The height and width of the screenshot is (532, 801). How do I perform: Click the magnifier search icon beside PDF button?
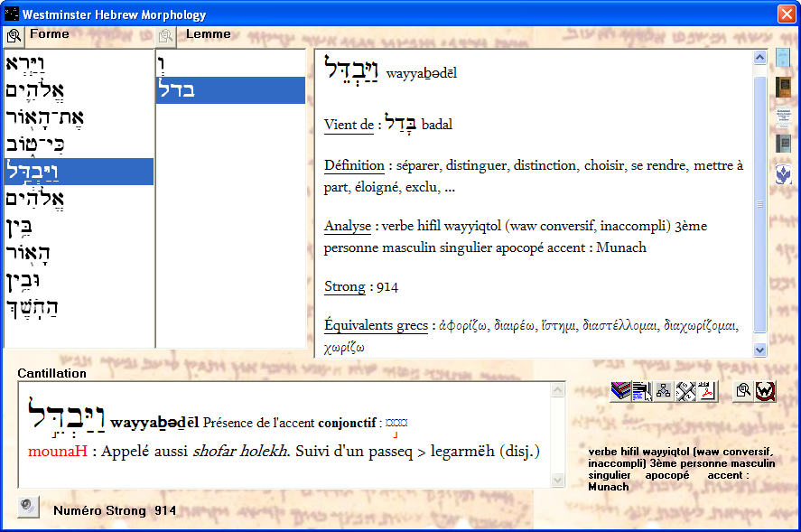click(743, 391)
